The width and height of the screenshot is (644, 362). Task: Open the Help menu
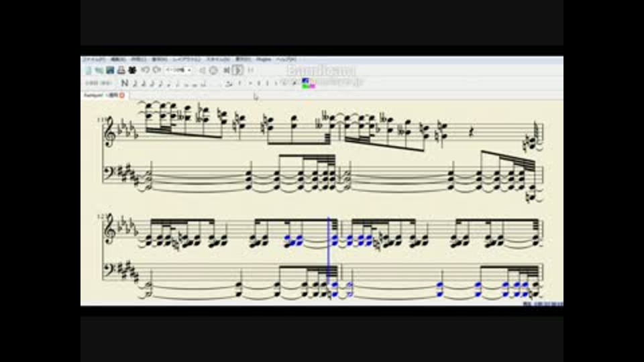tap(286, 59)
